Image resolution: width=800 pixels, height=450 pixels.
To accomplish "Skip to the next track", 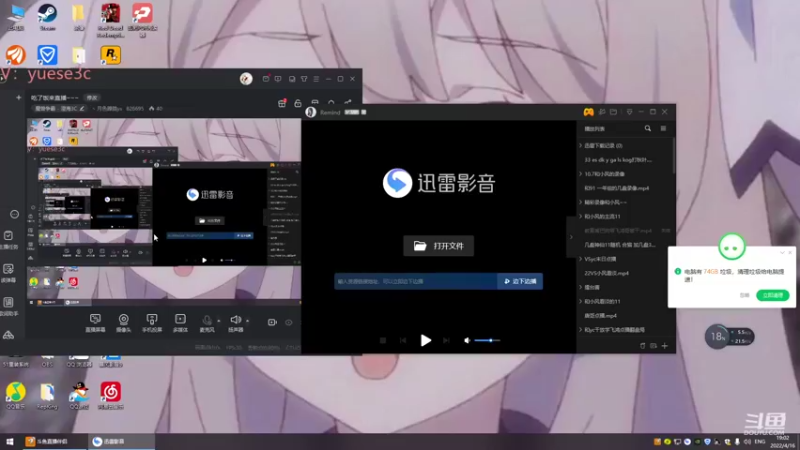I will pyautogui.click(x=446, y=340).
